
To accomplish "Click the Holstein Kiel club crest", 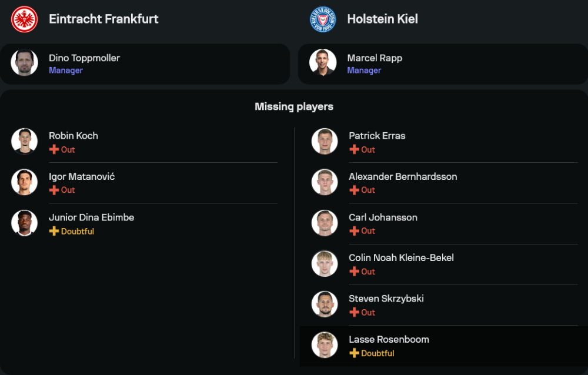I will (x=323, y=19).
